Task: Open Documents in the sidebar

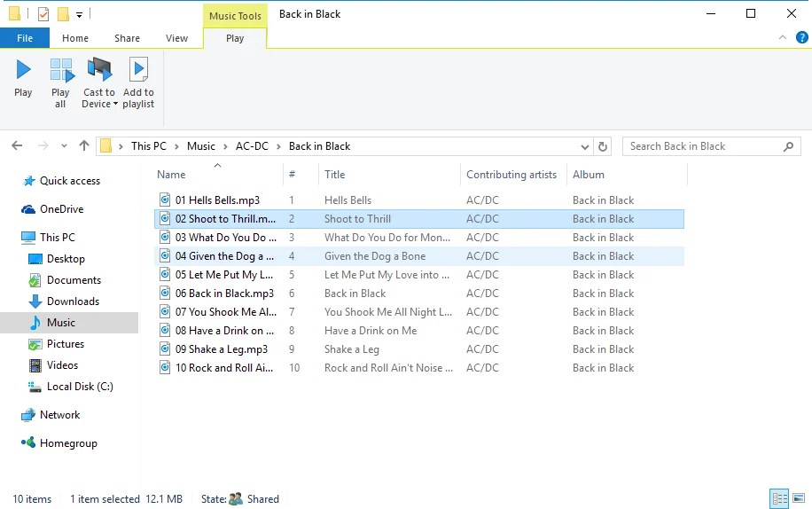Action: pos(74,280)
